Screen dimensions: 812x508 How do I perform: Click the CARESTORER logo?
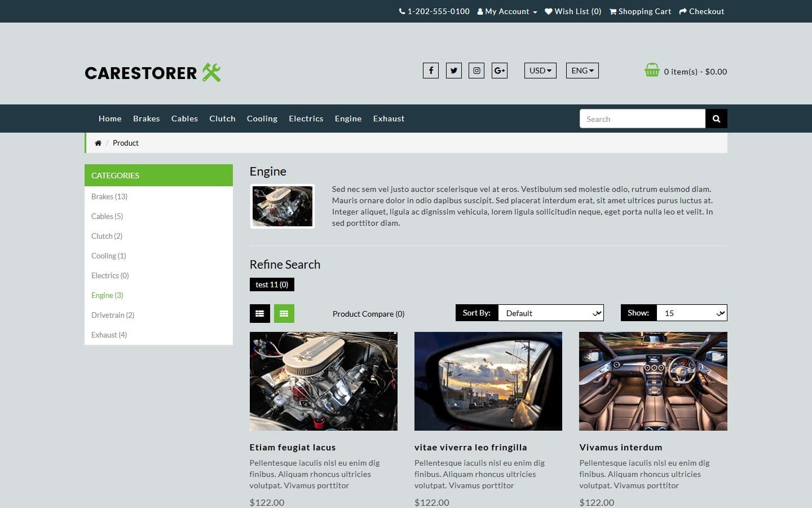coord(153,72)
